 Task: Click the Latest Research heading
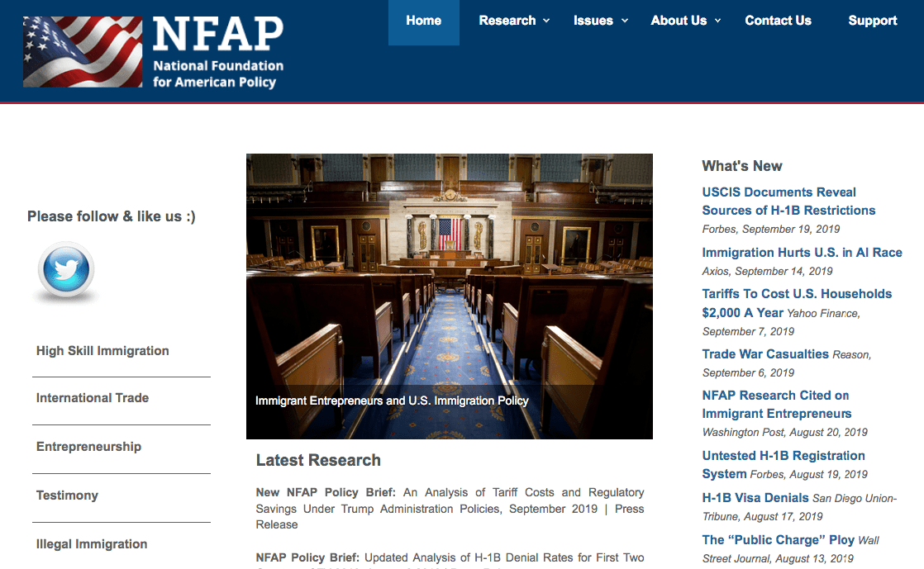318,460
